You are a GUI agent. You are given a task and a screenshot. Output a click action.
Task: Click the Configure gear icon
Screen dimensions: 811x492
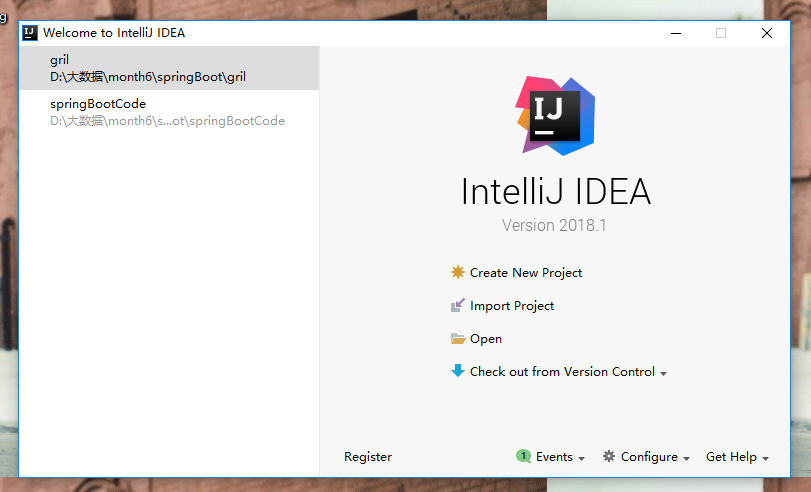click(x=609, y=456)
